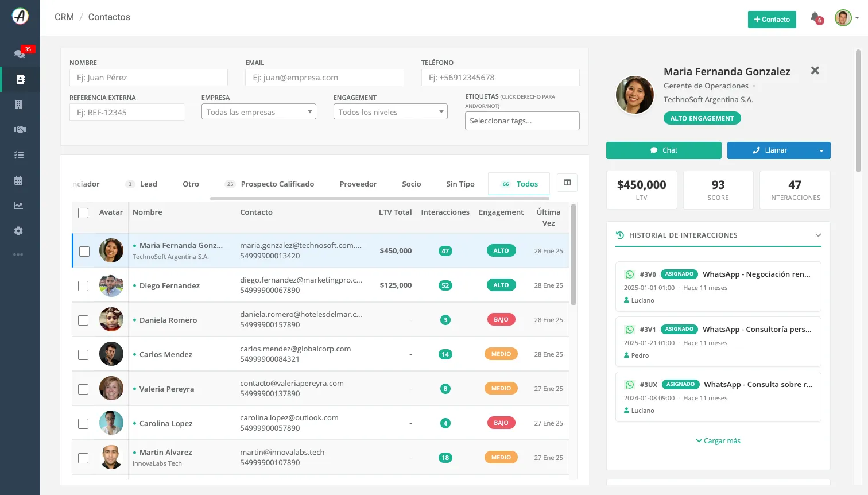Check the Daniela Romero row checkbox
The height and width of the screenshot is (495, 868).
[83, 320]
